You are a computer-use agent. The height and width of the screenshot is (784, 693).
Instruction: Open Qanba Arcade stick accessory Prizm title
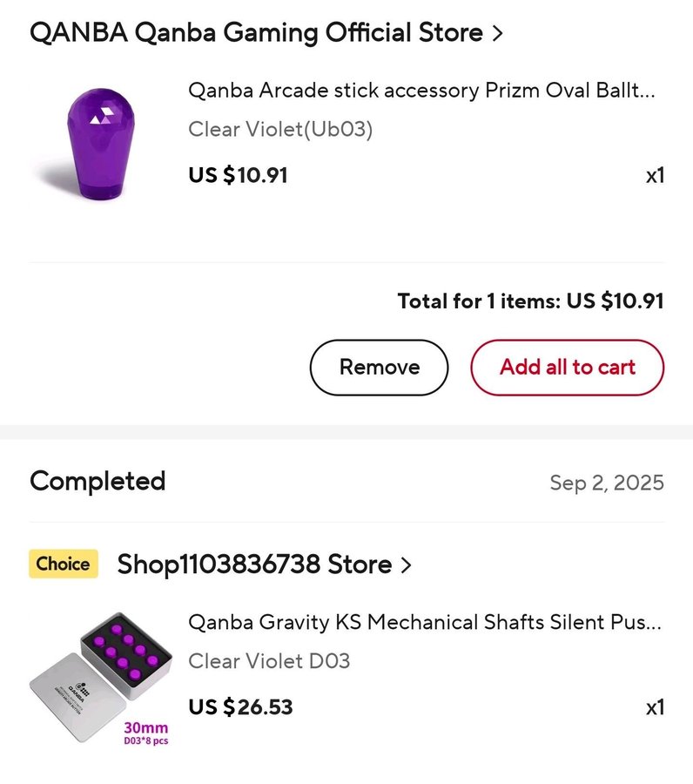point(421,91)
